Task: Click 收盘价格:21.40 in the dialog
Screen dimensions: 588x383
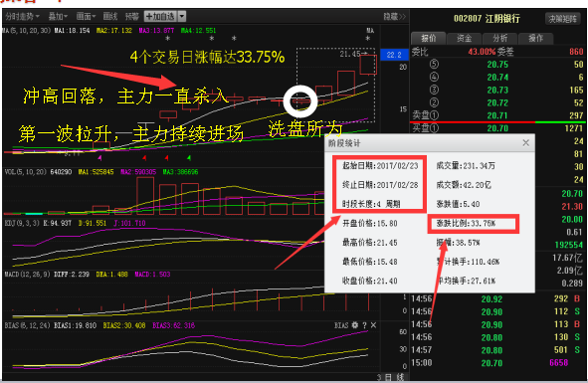Action: [x=370, y=281]
